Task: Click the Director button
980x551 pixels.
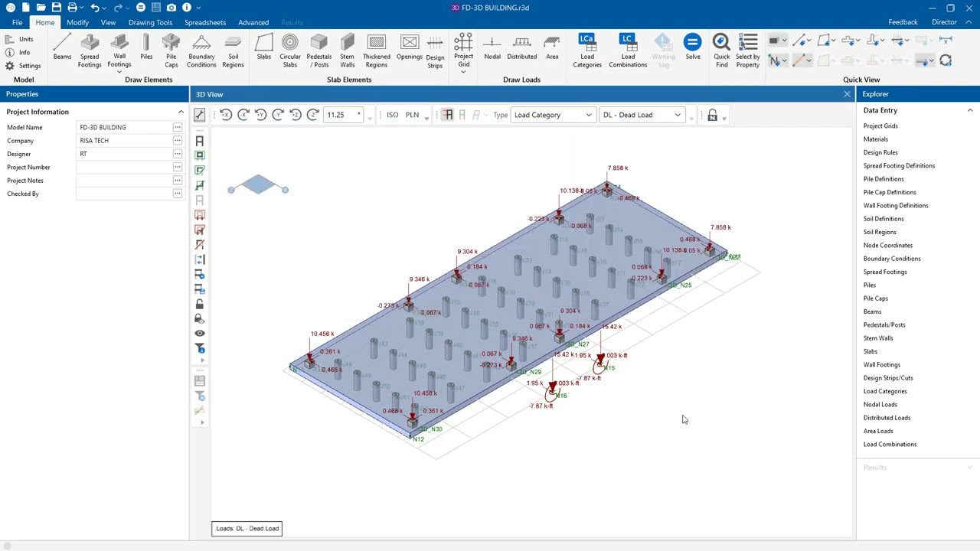Action: [x=944, y=22]
